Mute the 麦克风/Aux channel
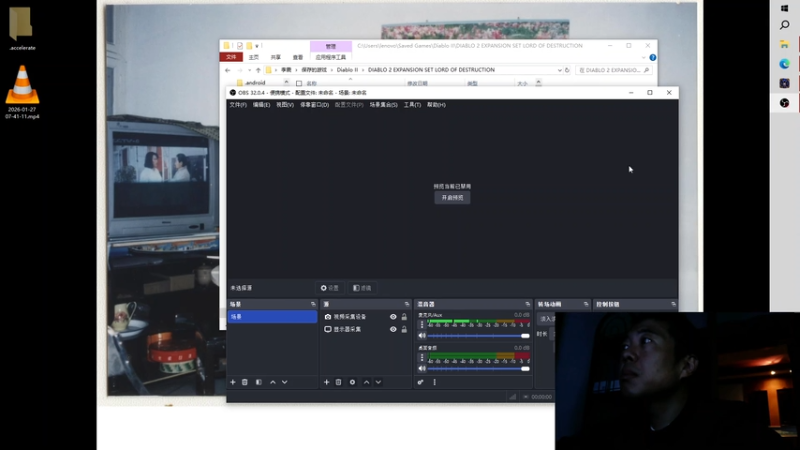The image size is (800, 450). (422, 336)
